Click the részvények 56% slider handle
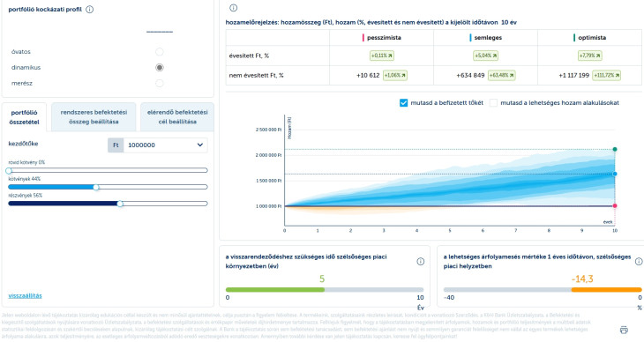The width and height of the screenshot is (644, 342). [x=120, y=204]
